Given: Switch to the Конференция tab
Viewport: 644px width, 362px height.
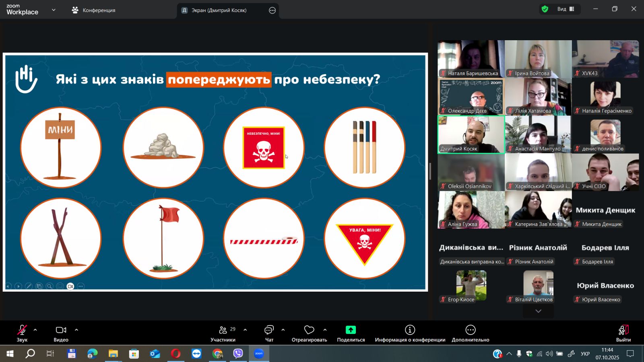Looking at the screenshot, I should [93, 10].
